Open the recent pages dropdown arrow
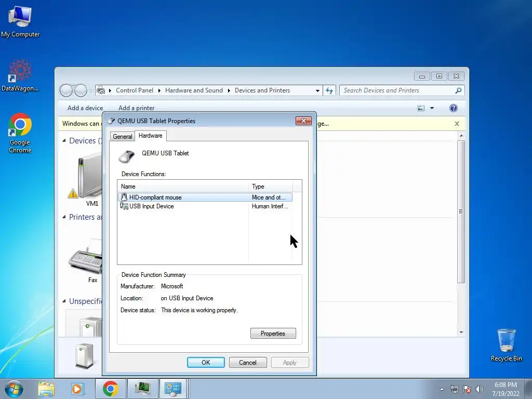This screenshot has width=532, height=399. 91,90
